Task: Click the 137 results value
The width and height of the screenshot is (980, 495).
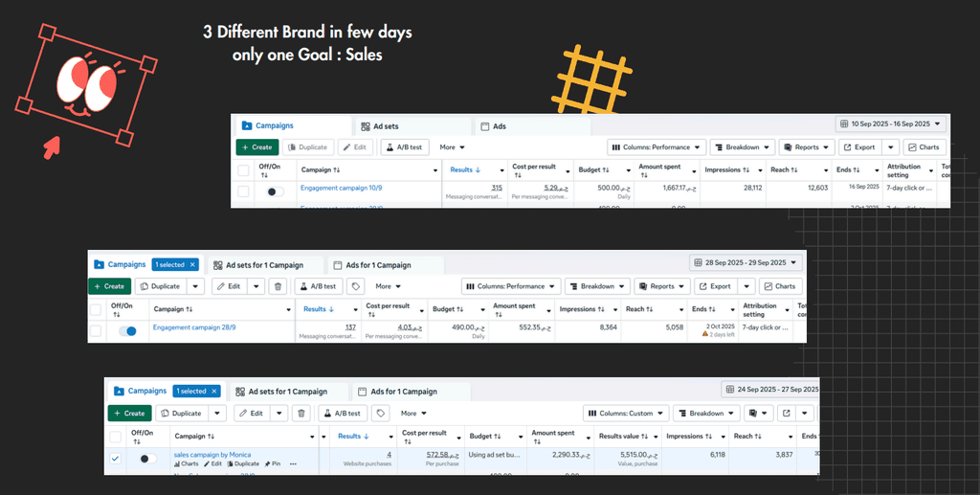Action: (350, 326)
